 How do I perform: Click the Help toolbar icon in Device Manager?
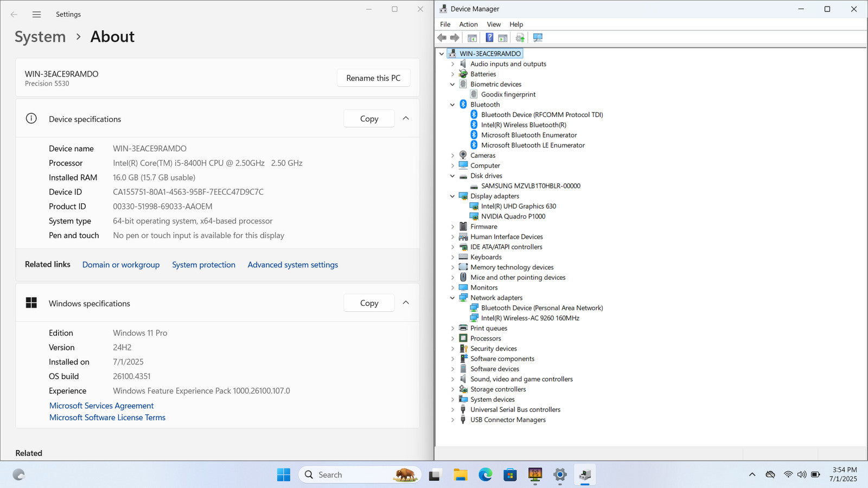click(x=489, y=37)
